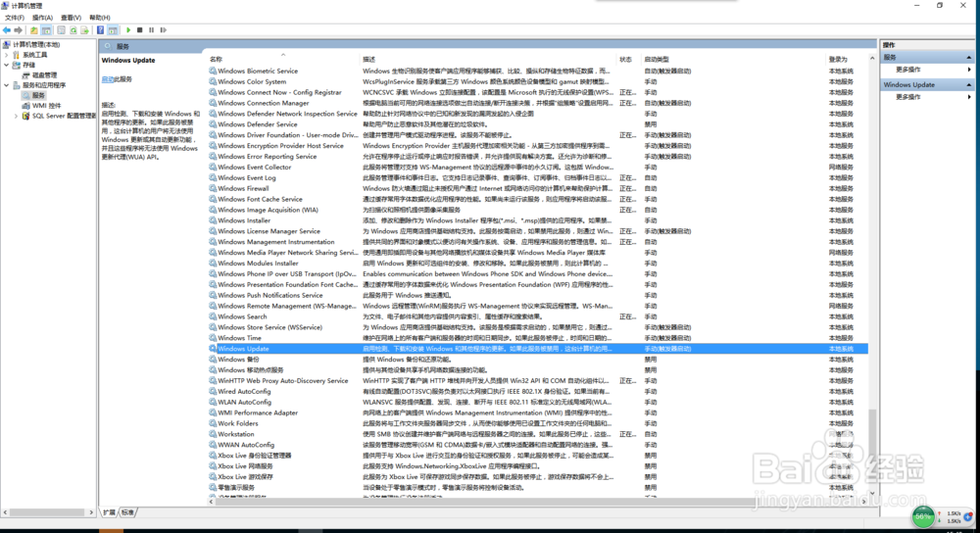
Task: Expand the 系统工具 tree node arrow
Action: (7, 55)
